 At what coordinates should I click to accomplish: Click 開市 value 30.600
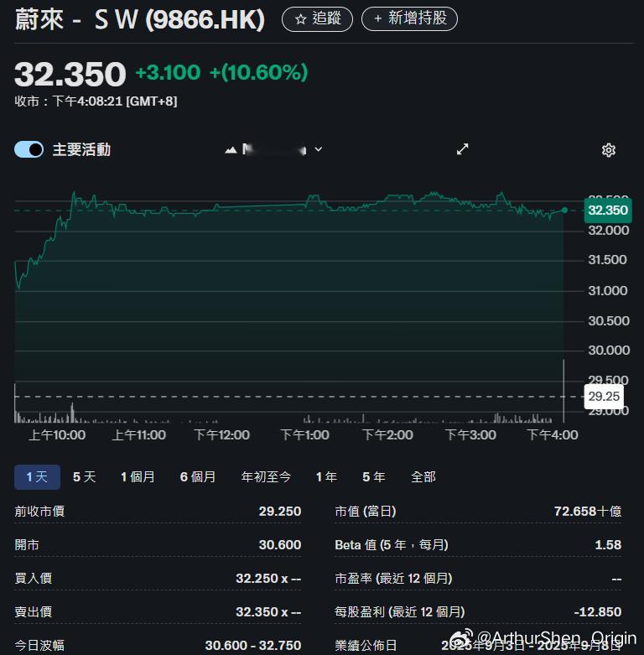(280, 545)
